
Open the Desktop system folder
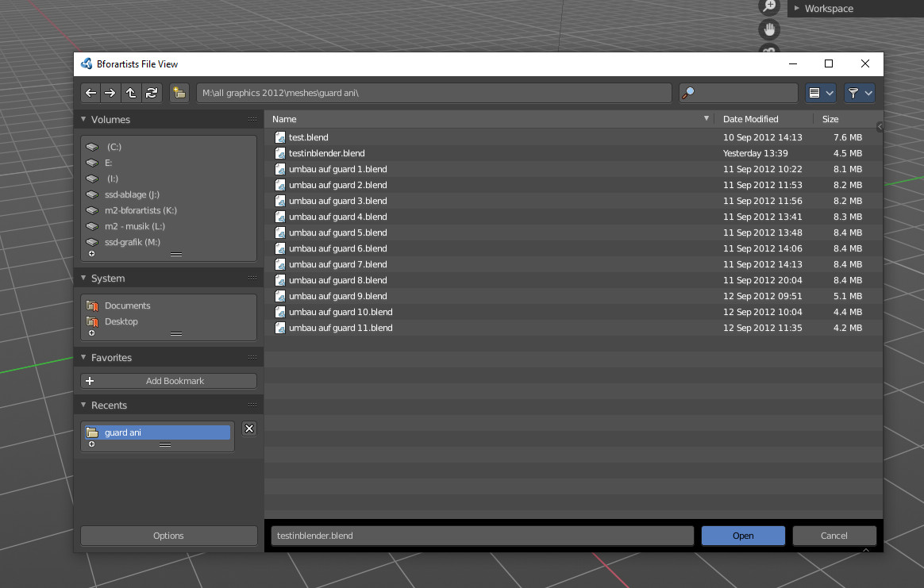168,321
